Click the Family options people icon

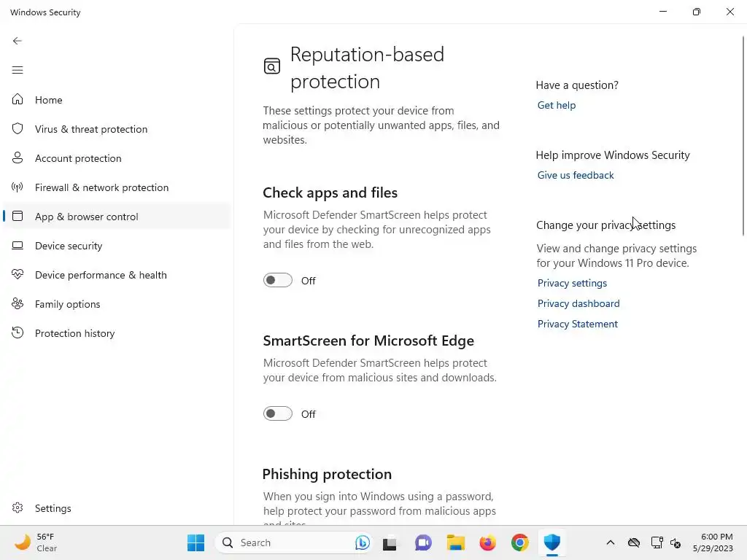[x=18, y=304]
